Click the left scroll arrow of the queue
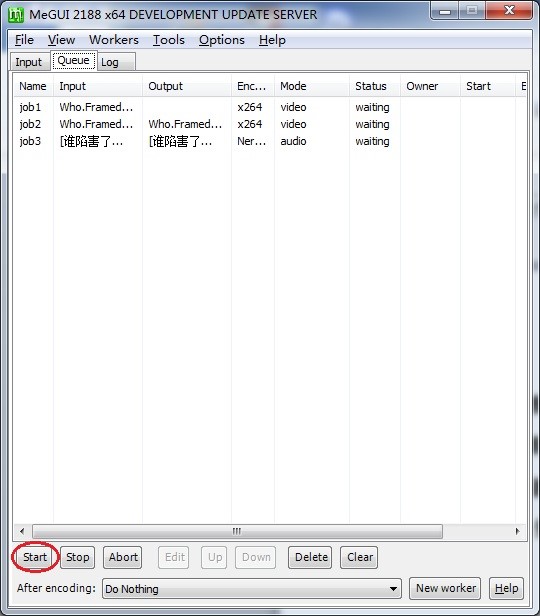This screenshot has width=540, height=616. 22,531
